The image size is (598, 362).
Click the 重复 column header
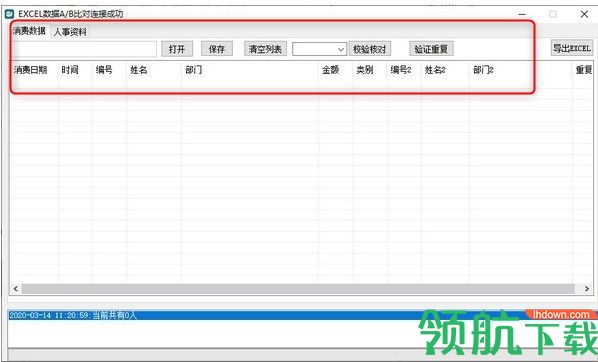[x=583, y=70]
